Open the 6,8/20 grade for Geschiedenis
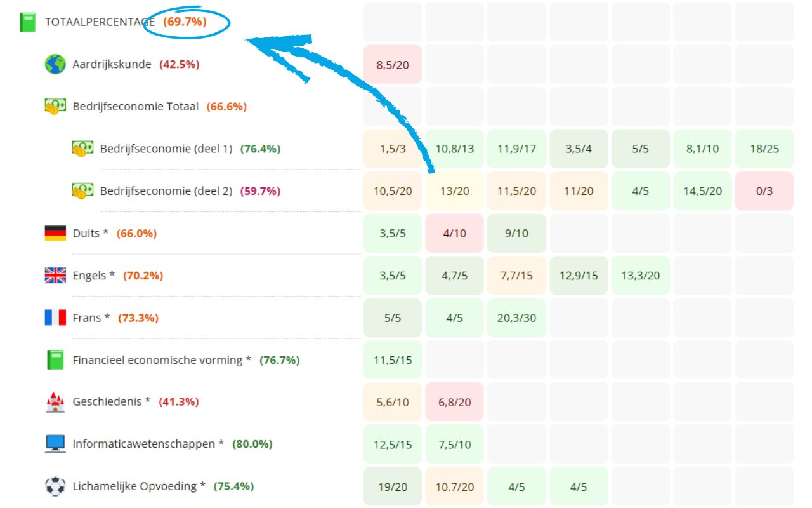Viewport: 812px width, 508px height. (x=454, y=401)
